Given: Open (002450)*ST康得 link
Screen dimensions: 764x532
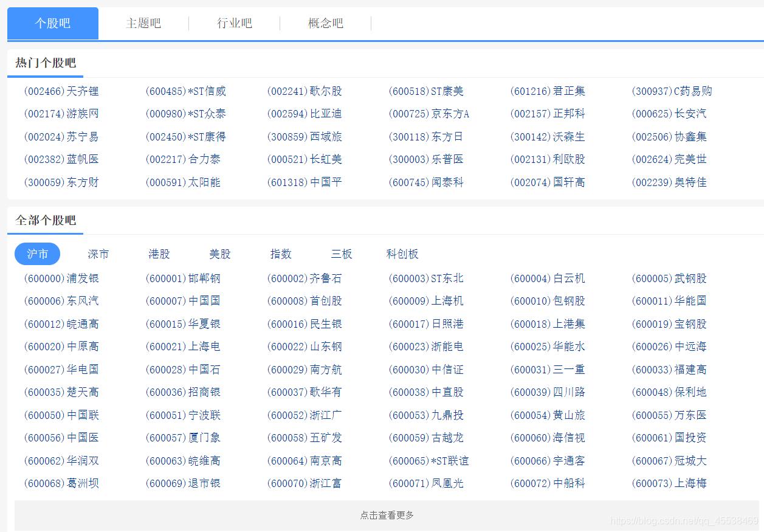Looking at the screenshot, I should [186, 137].
